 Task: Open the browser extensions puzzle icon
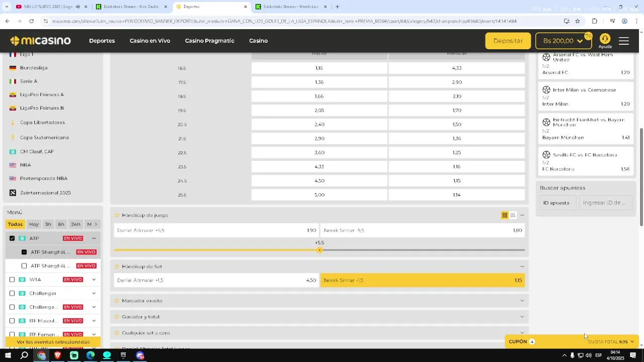pyautogui.click(x=595, y=21)
